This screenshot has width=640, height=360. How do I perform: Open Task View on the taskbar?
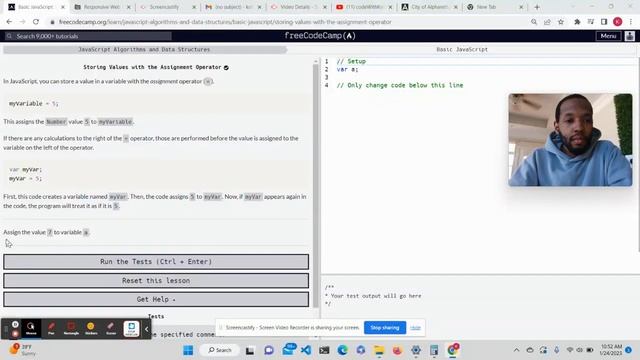click(250, 350)
